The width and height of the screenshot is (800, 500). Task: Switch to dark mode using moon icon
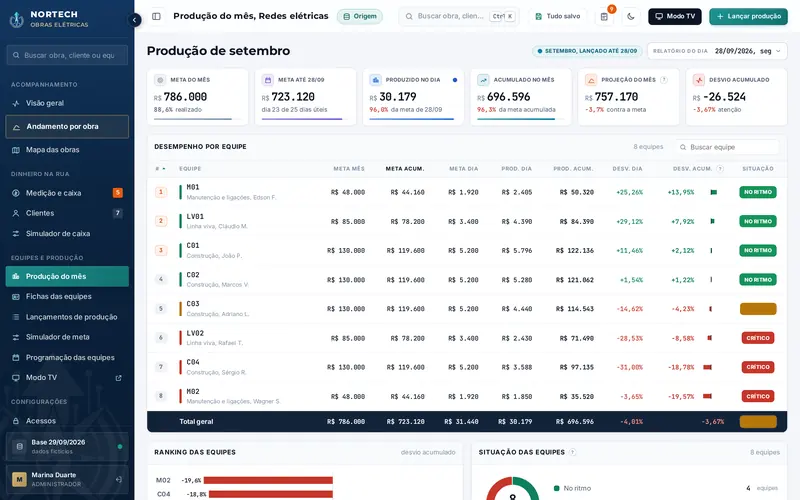click(631, 16)
